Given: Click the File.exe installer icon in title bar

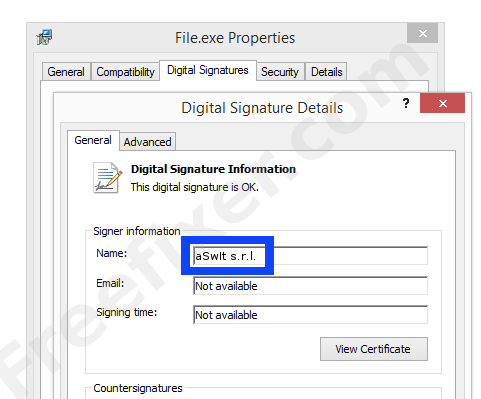Looking at the screenshot, I should click(x=44, y=37).
